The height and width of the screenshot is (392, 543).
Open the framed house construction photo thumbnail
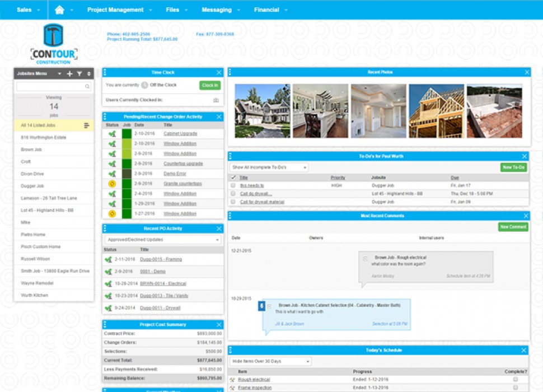[436, 111]
